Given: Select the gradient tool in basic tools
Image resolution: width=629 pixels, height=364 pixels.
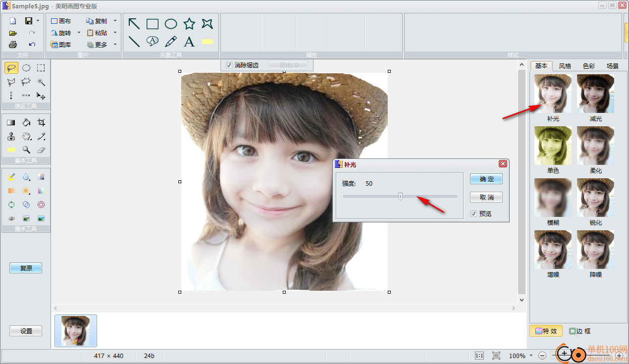Looking at the screenshot, I should [12, 122].
